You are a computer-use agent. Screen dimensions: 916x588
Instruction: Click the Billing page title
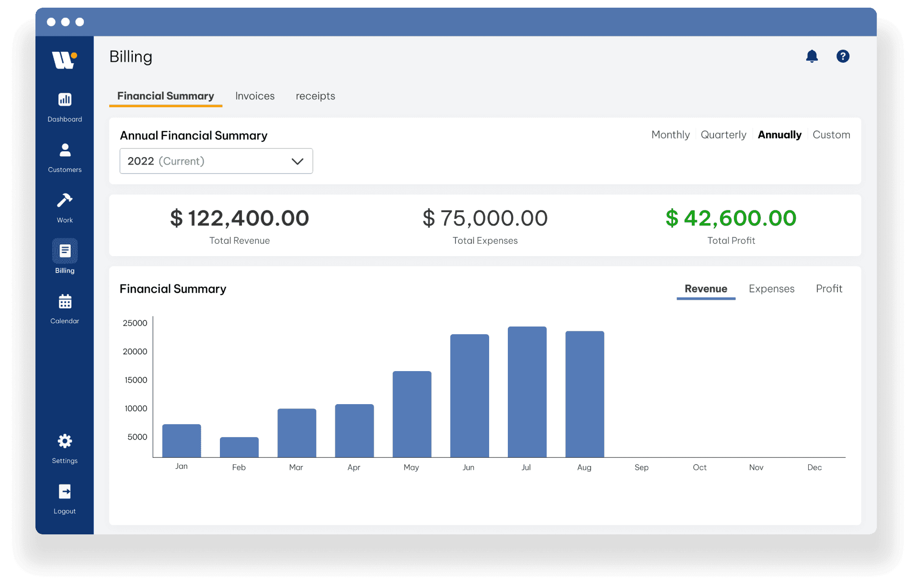131,57
